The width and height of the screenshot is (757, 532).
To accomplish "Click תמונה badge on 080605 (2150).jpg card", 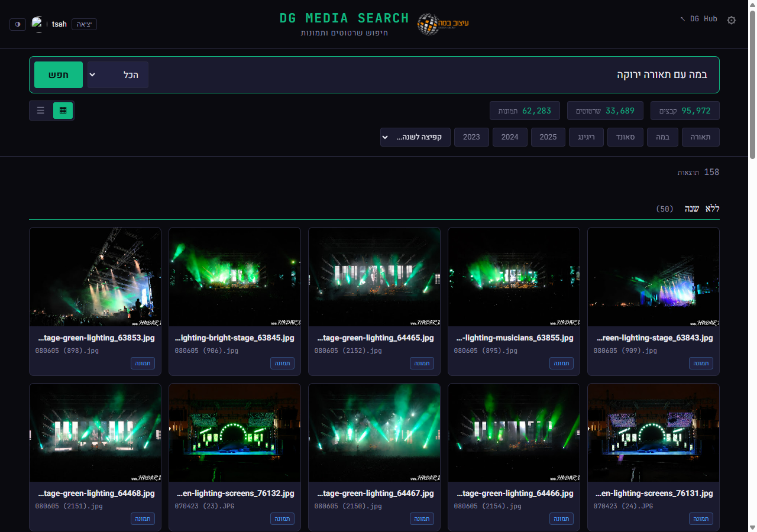I will [x=422, y=518].
